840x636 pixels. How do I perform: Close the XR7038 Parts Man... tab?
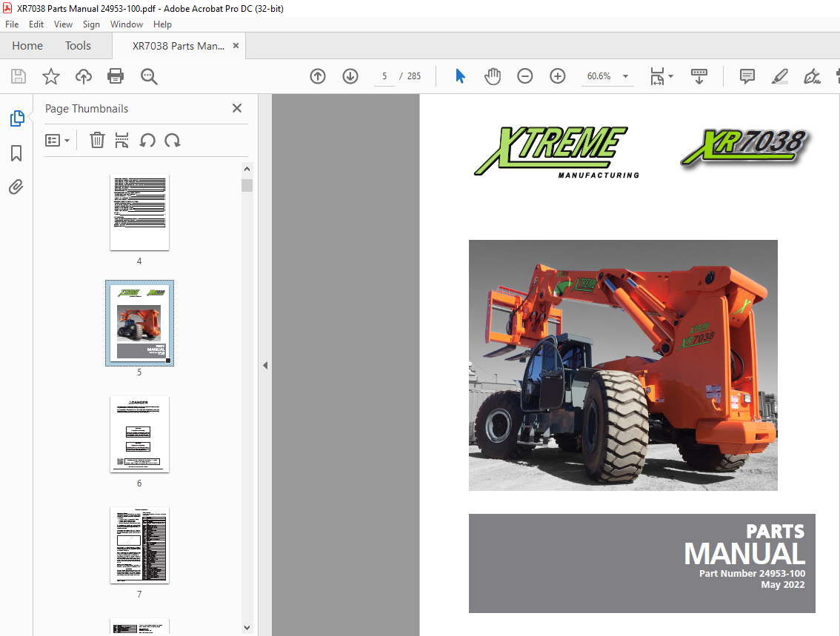tap(236, 45)
